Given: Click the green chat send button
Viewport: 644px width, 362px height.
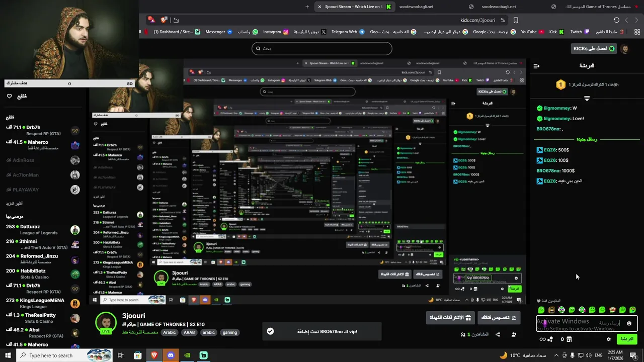Looking at the screenshot, I should click(627, 339).
